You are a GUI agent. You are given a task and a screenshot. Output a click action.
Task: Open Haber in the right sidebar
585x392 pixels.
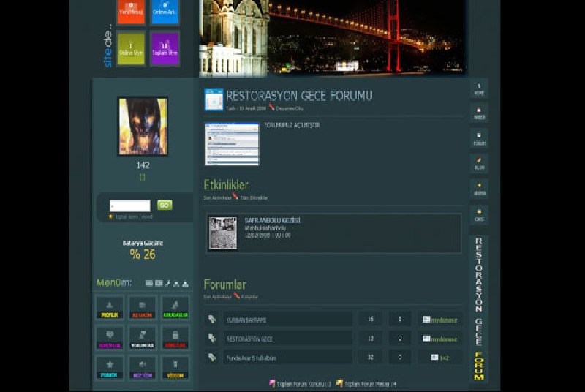(479, 113)
